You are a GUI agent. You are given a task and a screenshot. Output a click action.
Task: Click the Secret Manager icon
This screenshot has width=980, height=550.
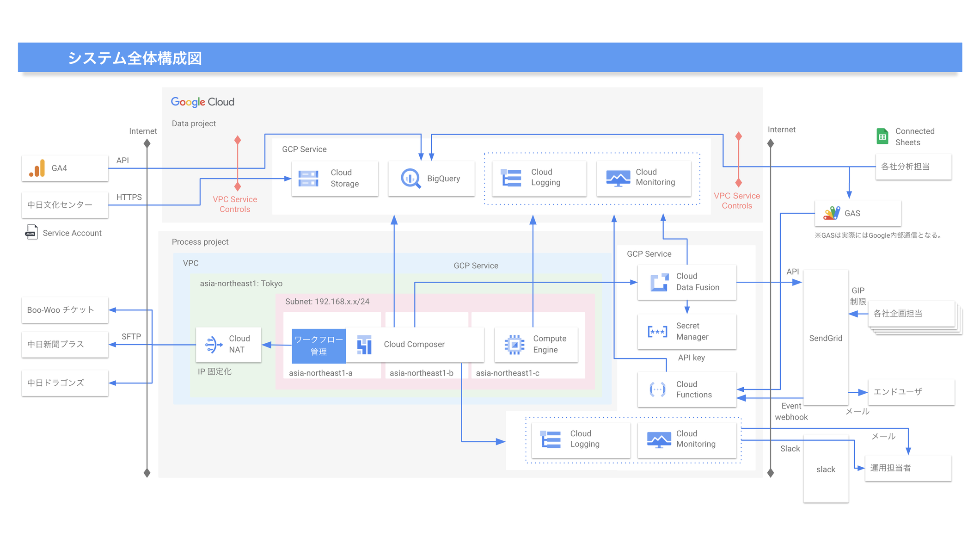click(x=657, y=332)
